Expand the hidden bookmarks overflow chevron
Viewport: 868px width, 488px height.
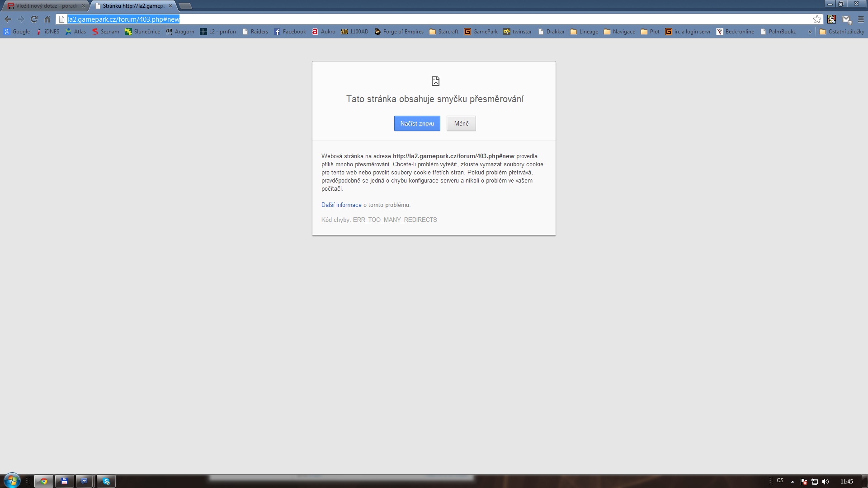point(810,32)
